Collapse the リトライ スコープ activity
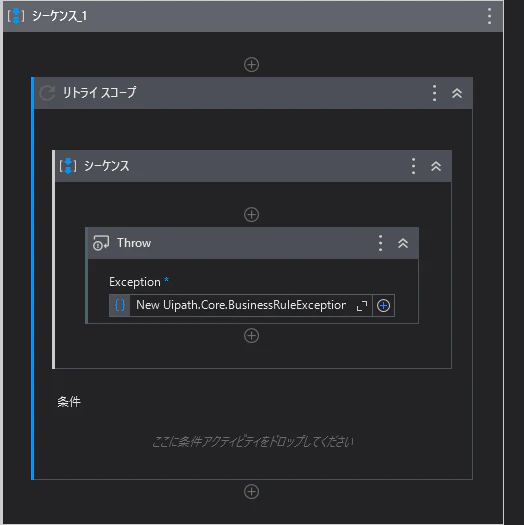The height and width of the screenshot is (525, 524). pyautogui.click(x=457, y=93)
